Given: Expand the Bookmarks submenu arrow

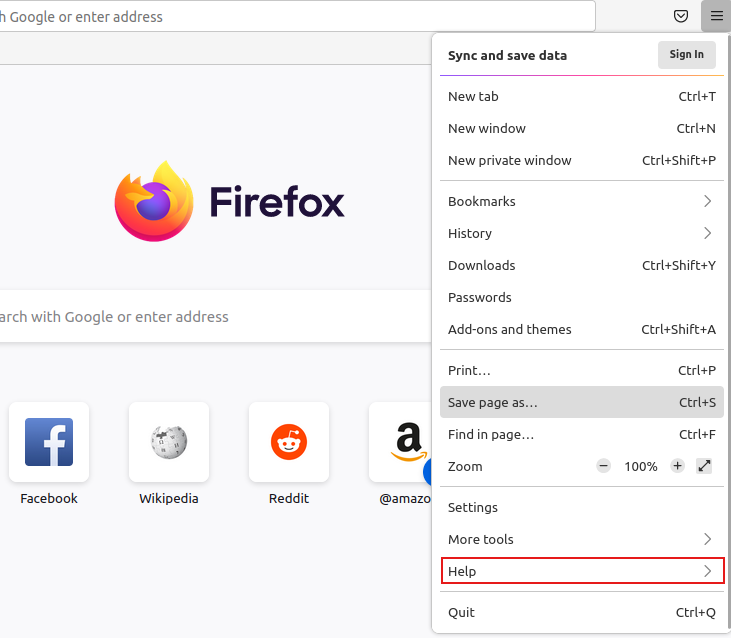Looking at the screenshot, I should coord(707,201).
